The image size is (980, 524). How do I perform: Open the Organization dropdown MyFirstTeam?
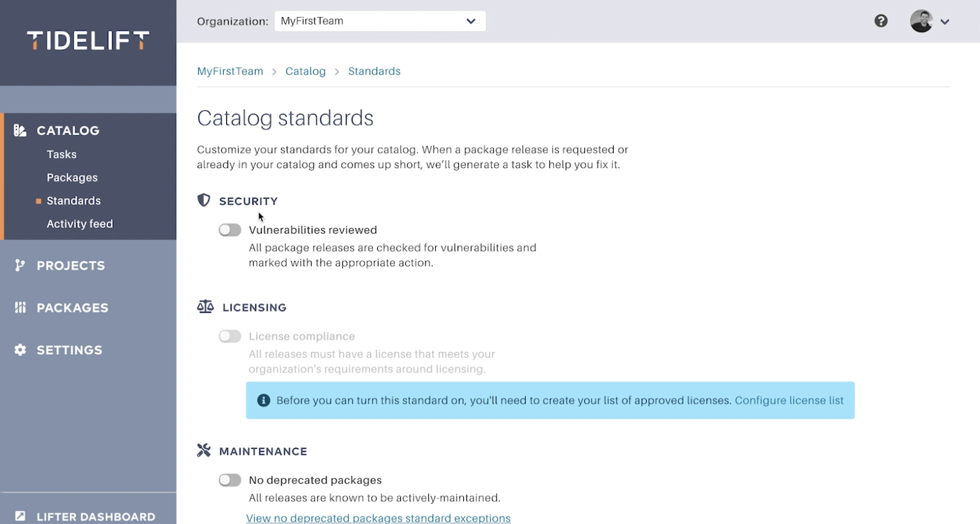[x=380, y=21]
